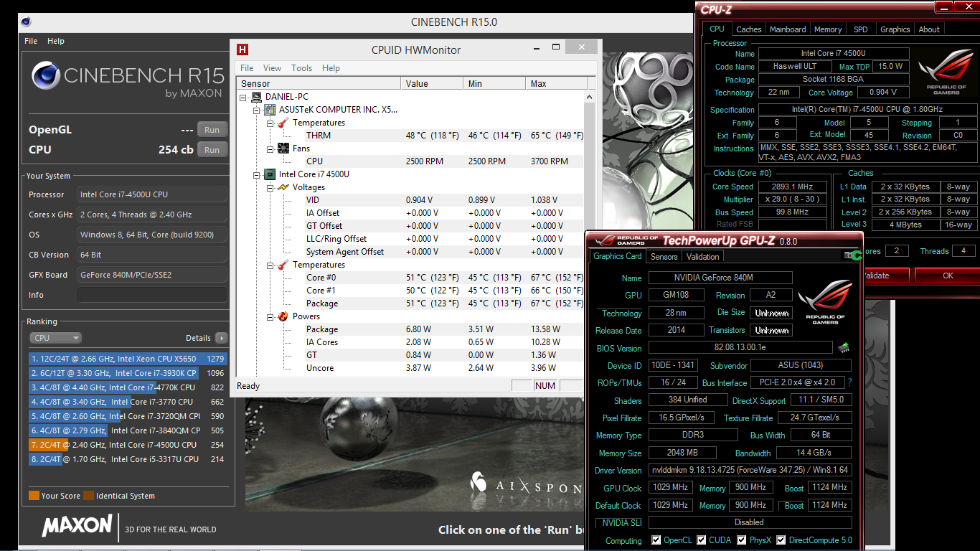Select the Intel Core i7 4500U chip icon

270,174
